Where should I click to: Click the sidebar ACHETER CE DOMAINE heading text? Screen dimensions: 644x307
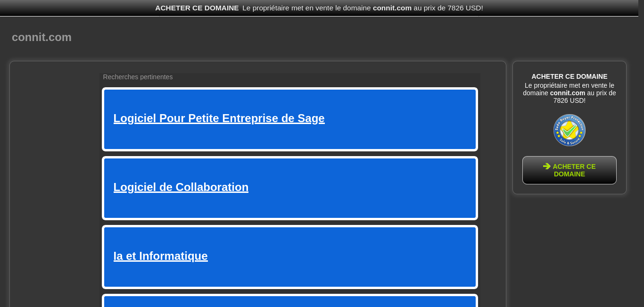pyautogui.click(x=570, y=76)
